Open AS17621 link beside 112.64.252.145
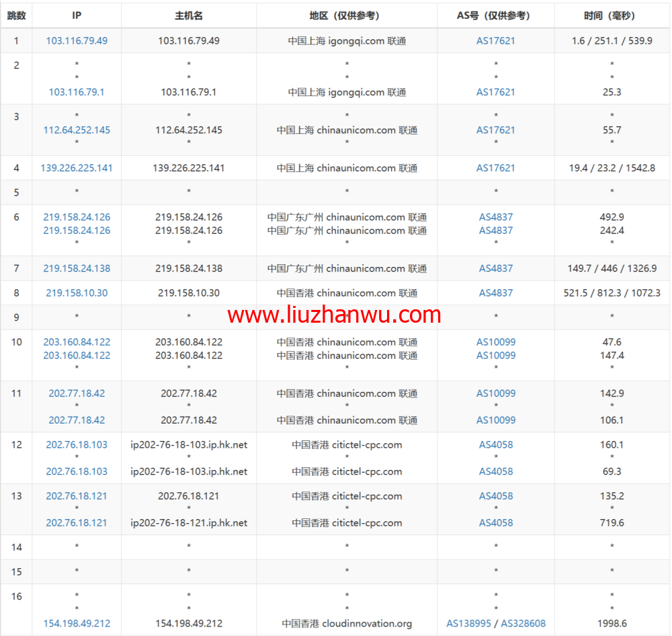The width and height of the screenshot is (672, 636). pyautogui.click(x=496, y=130)
